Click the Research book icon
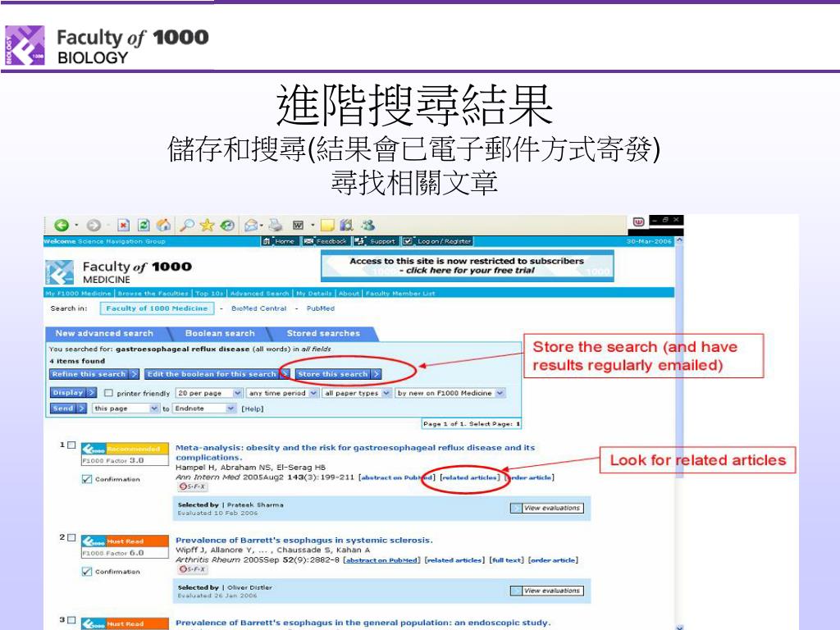This screenshot has height=630, width=840. tap(347, 225)
